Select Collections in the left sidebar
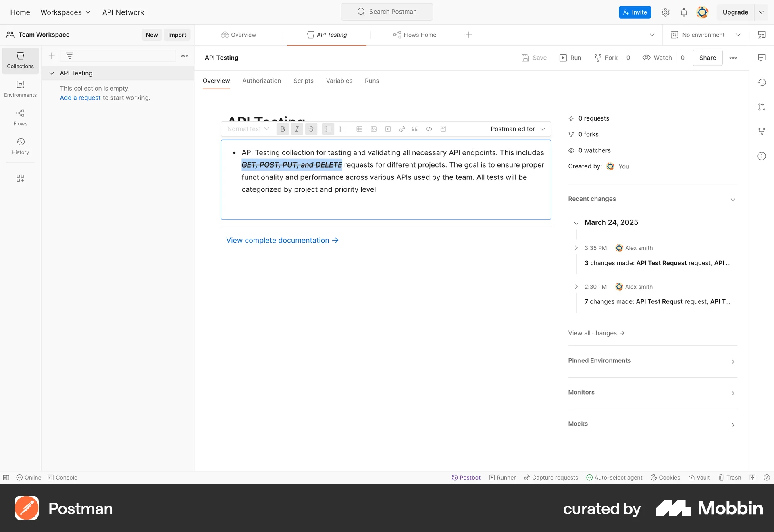The image size is (774, 532). (20, 60)
